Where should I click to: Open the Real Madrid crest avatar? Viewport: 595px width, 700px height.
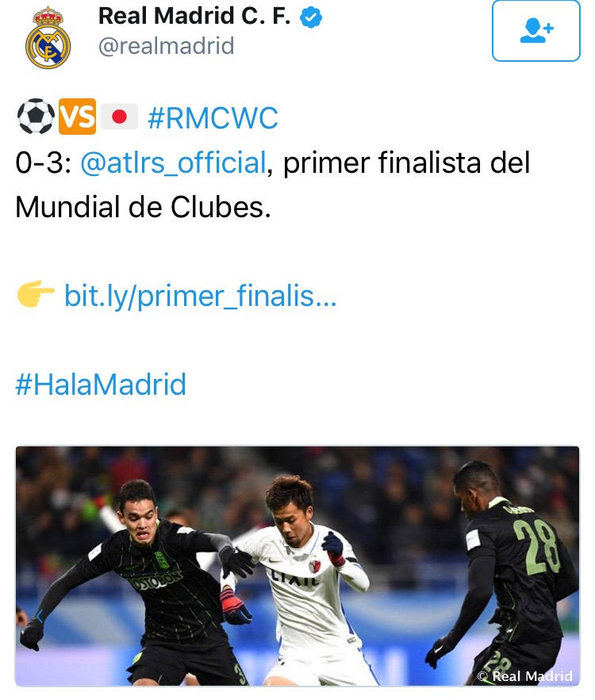[48, 38]
